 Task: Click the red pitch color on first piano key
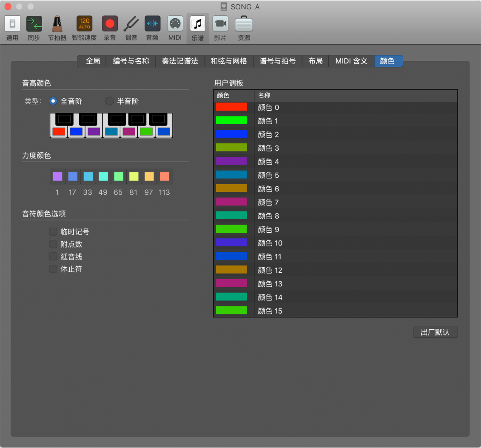coord(59,131)
